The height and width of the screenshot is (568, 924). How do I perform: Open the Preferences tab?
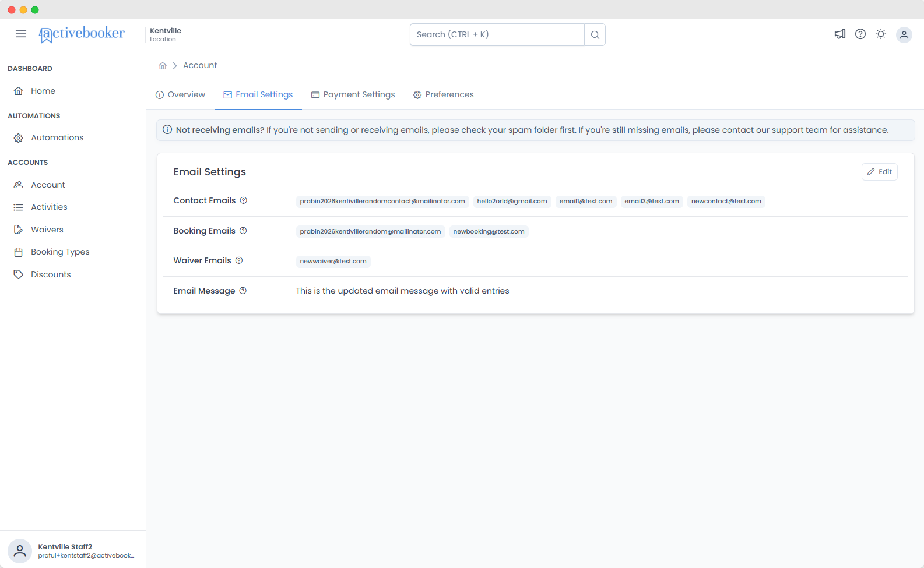[443, 94]
